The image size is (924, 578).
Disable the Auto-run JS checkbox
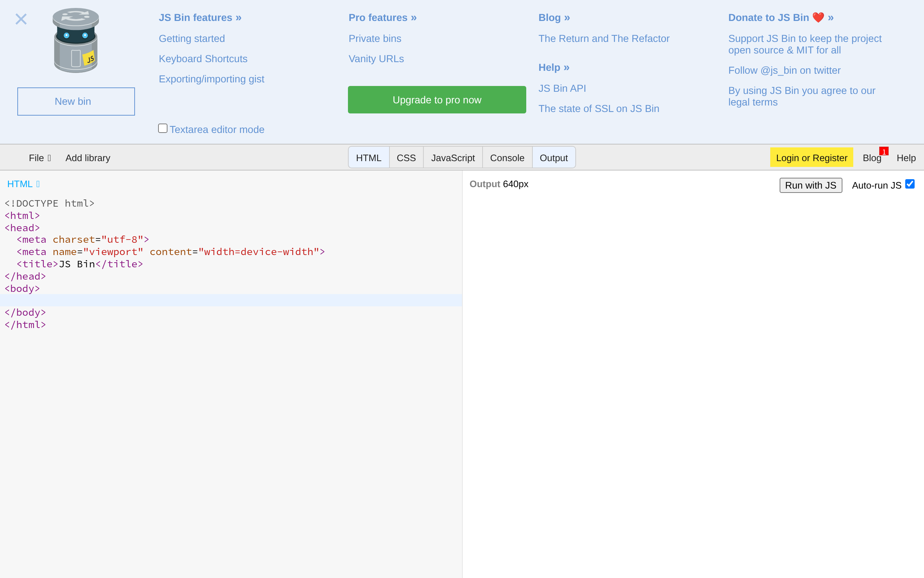910,184
